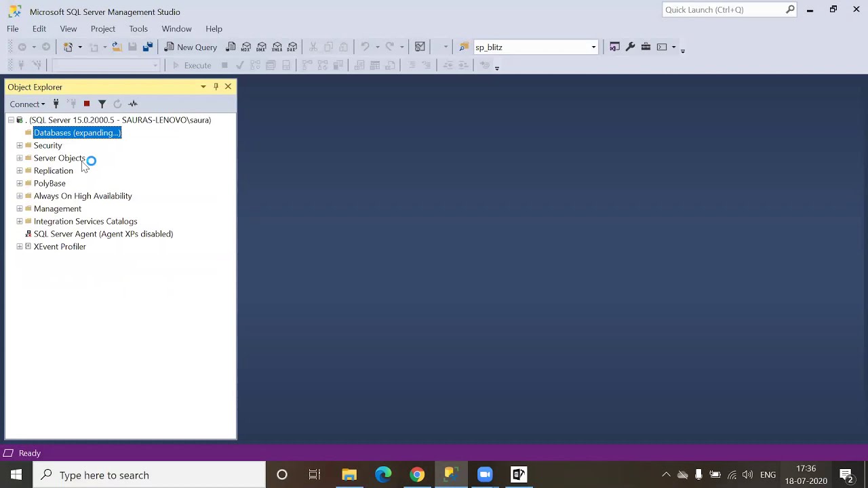Open the Help menu
The height and width of the screenshot is (488, 868).
coord(214,28)
